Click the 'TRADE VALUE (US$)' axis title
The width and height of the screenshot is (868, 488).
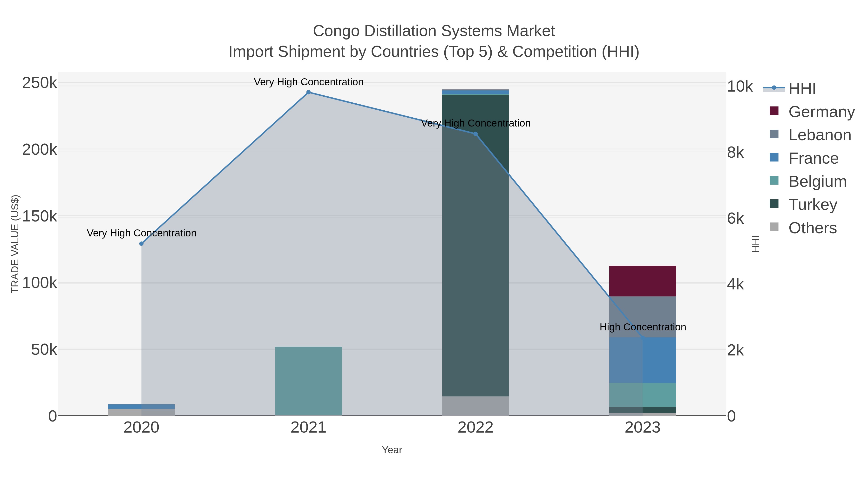[15, 244]
